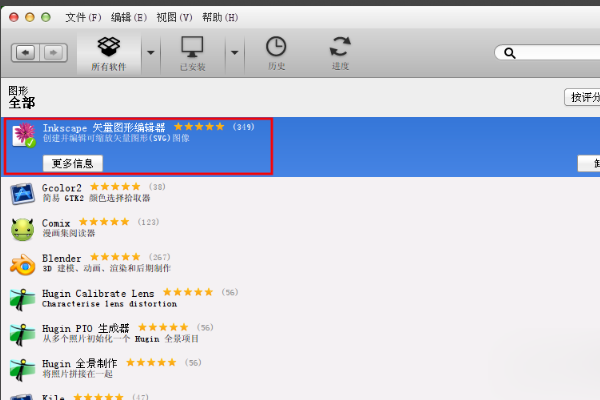Click the star rating of Inkscape

[x=199, y=127]
